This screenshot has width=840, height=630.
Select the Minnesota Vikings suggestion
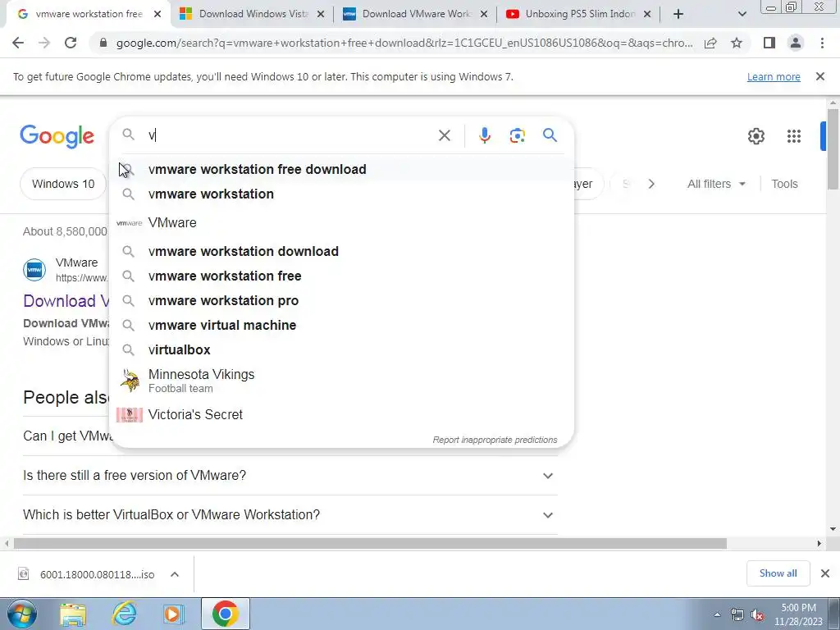[342, 381]
